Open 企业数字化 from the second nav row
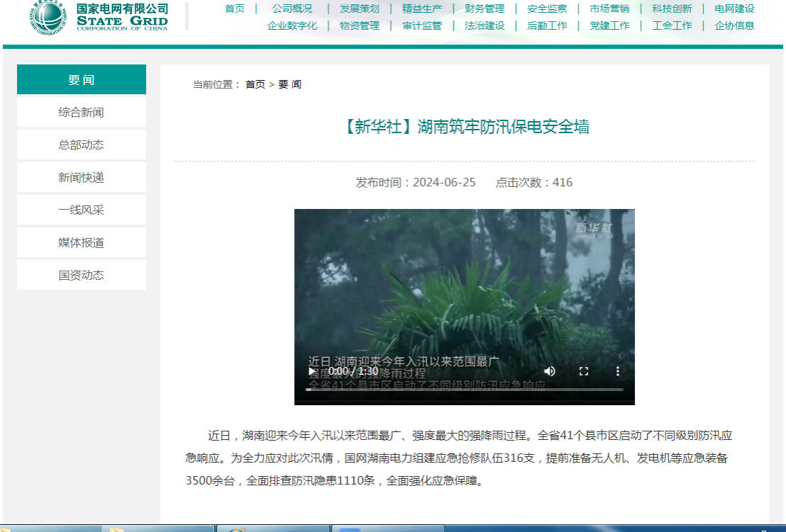Viewport: 786px width, 532px height. (292, 26)
